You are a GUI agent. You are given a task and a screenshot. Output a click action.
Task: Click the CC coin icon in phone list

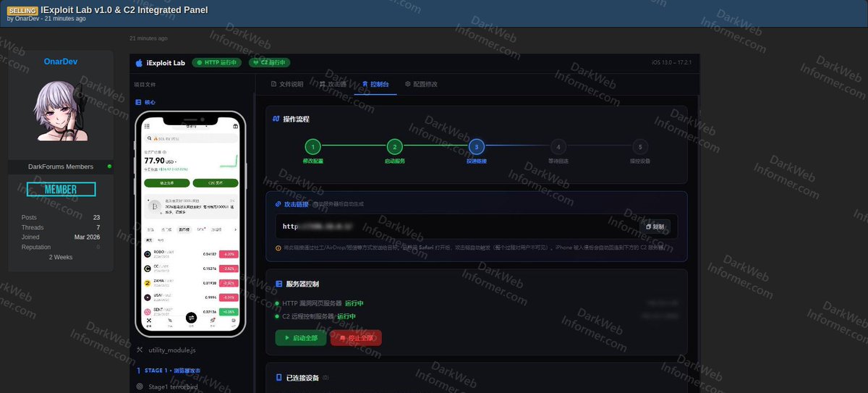tap(148, 269)
